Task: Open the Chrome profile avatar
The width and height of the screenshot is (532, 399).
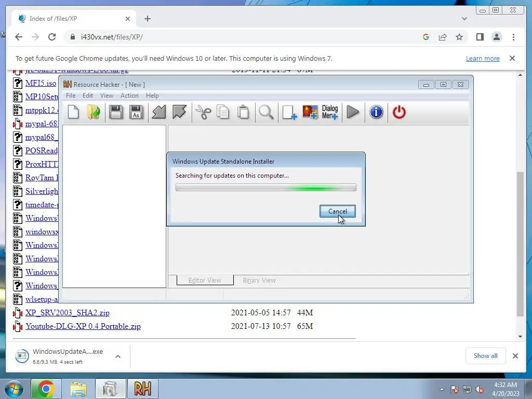Action: 496,37
